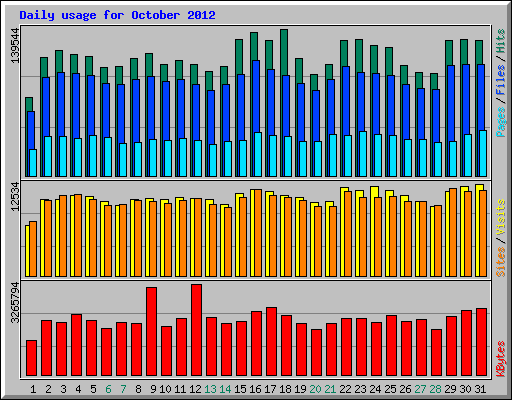Image resolution: width=512 pixels, height=400 pixels.
Task: Select day 29 on the x-axis
Action: 450,389
